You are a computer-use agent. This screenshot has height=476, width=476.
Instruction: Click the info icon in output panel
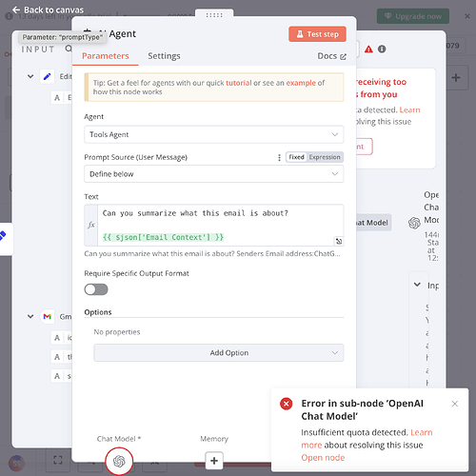click(382, 50)
